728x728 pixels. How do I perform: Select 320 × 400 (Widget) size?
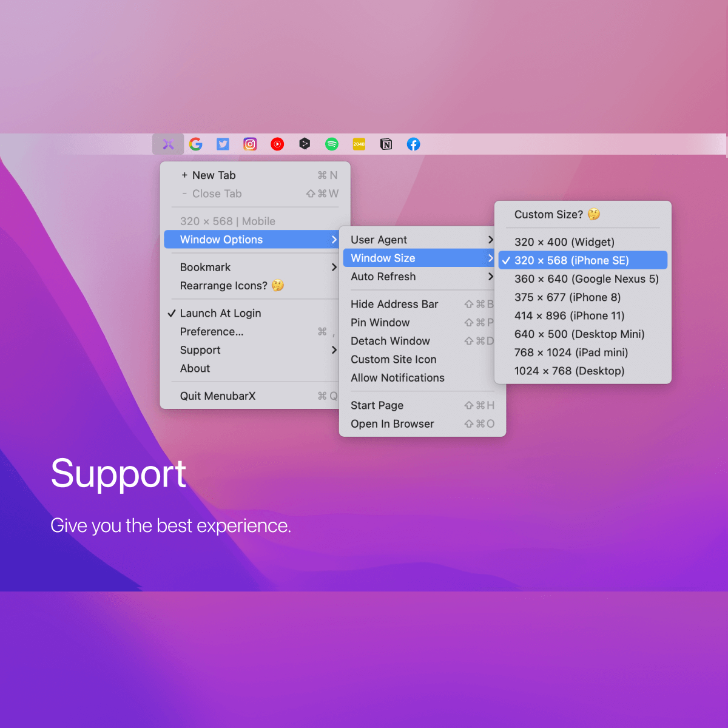pos(583,242)
